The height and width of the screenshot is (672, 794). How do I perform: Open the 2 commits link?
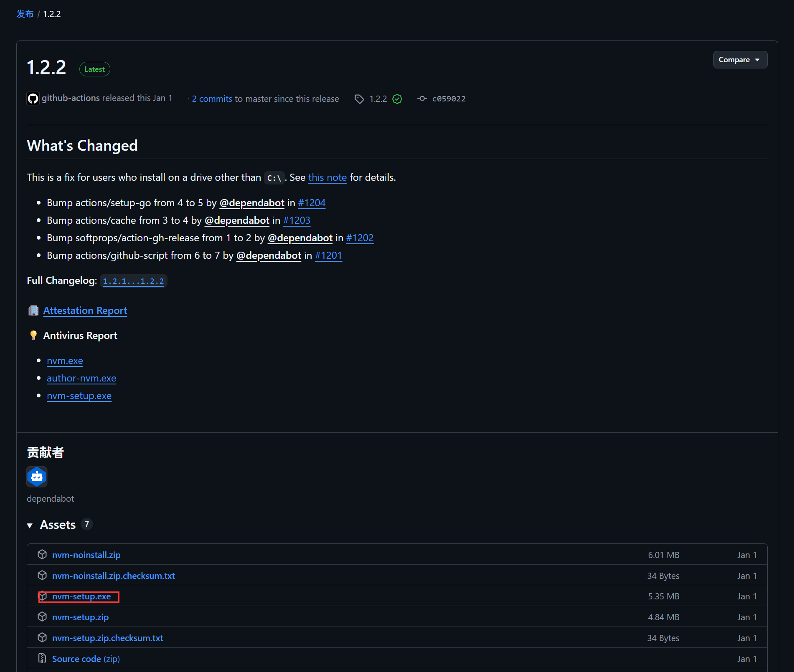click(x=212, y=99)
